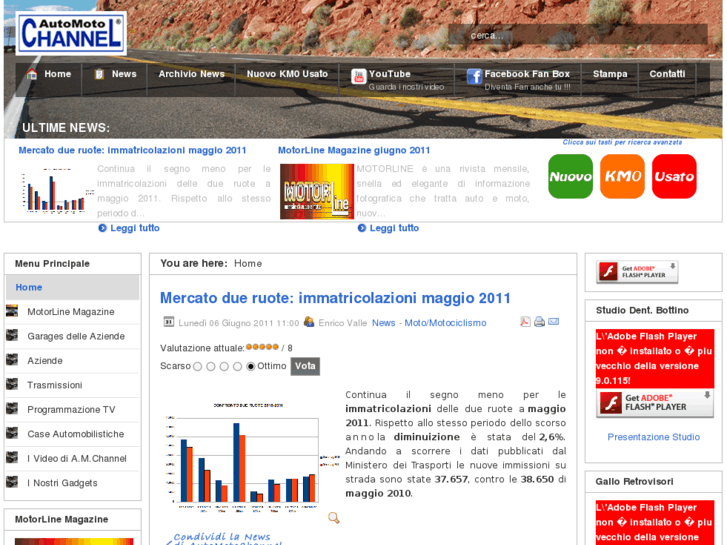This screenshot has width=727, height=545.
Task: Click the YouTube icon in navigation bar
Action: coord(358,77)
